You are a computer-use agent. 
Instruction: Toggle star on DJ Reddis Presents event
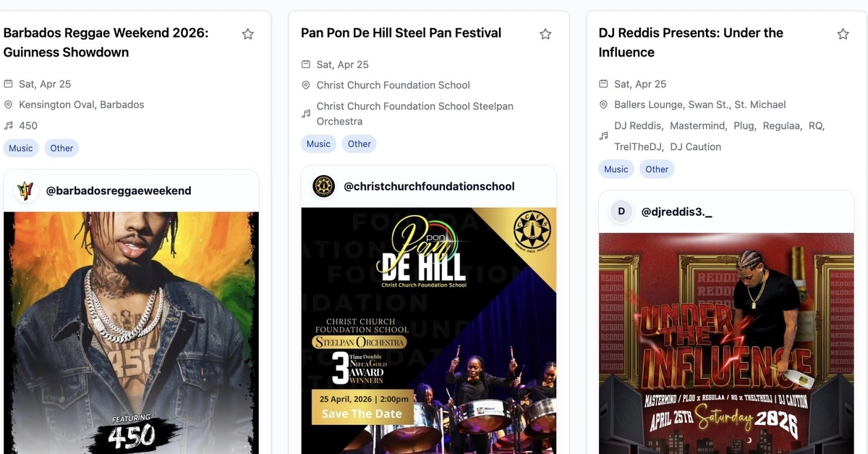843,34
